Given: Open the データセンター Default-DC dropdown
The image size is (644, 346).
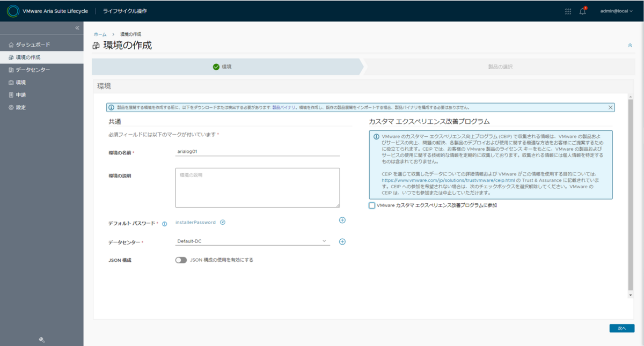Looking at the screenshot, I should coord(253,241).
